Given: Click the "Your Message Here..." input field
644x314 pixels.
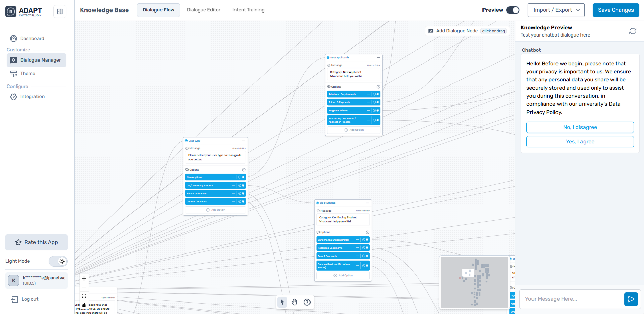Looking at the screenshot, I should click(572, 299).
